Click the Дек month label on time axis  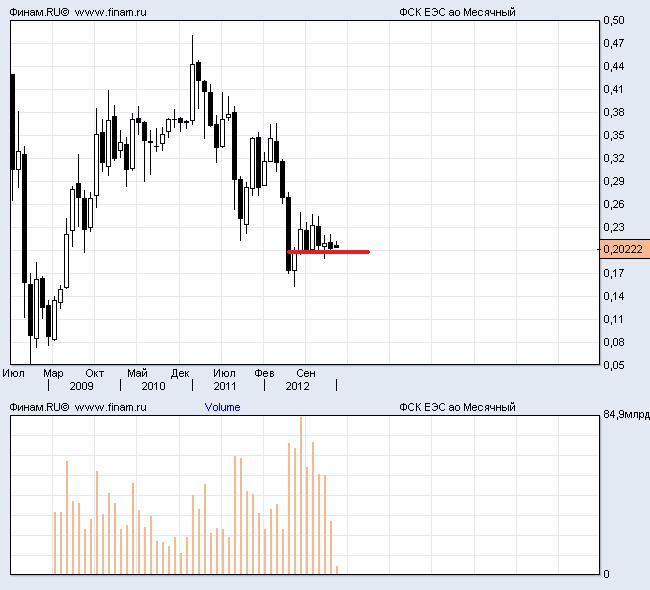click(x=180, y=374)
